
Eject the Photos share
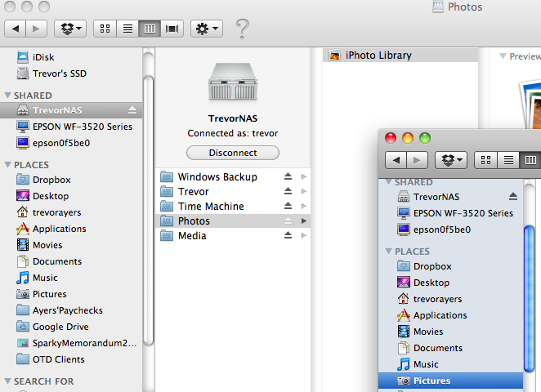pyautogui.click(x=288, y=220)
